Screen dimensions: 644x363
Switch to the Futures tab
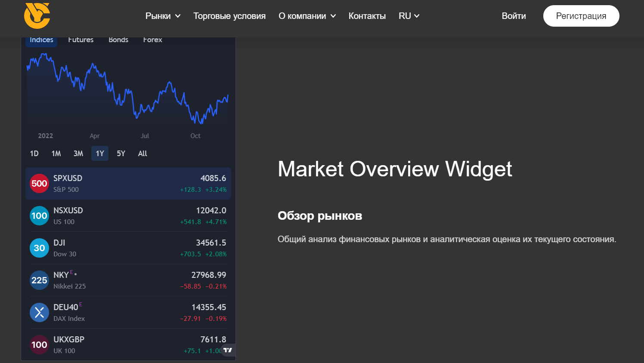pos(80,40)
